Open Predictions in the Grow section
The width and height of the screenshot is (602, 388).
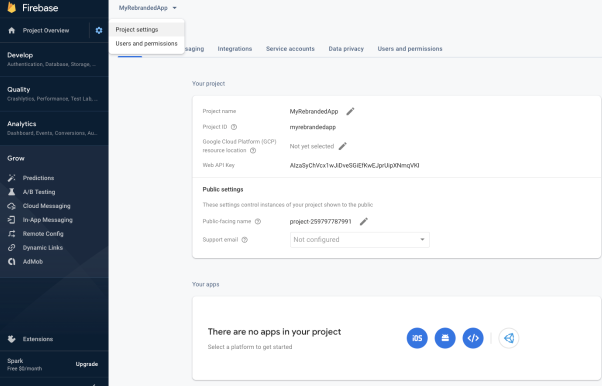[x=38, y=178]
